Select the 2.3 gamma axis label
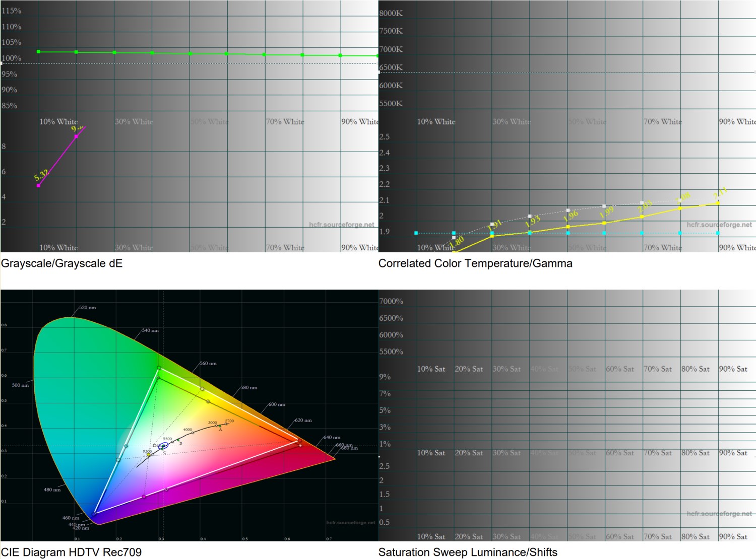This screenshot has width=756, height=559. (x=385, y=168)
